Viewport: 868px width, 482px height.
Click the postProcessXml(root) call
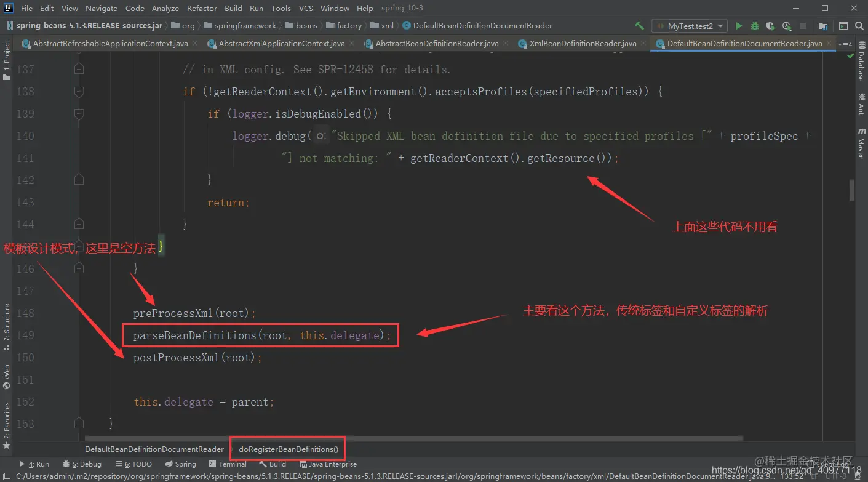click(x=197, y=358)
